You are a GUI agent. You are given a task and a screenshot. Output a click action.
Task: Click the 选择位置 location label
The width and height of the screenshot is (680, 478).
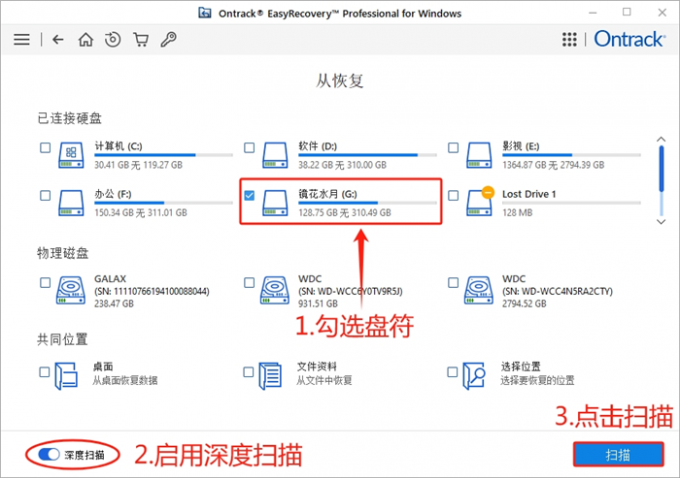click(x=520, y=367)
